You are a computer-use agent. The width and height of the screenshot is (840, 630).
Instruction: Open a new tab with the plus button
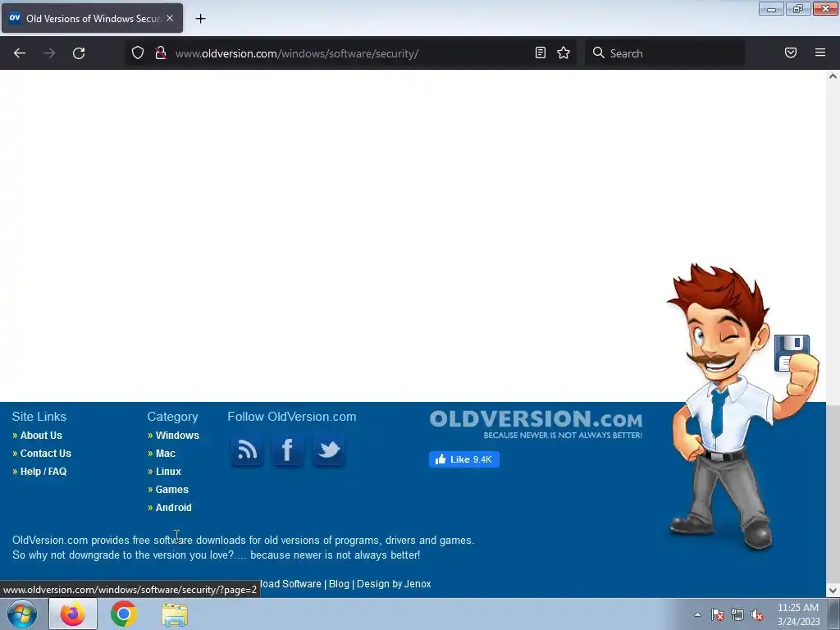200,19
